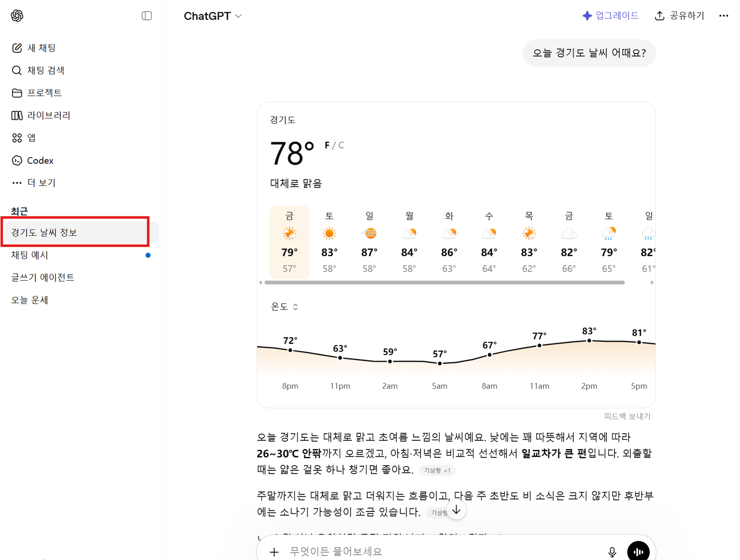Select the 월 forecast day 84°
Image resolution: width=740 pixels, height=560 pixels.
[x=409, y=242]
